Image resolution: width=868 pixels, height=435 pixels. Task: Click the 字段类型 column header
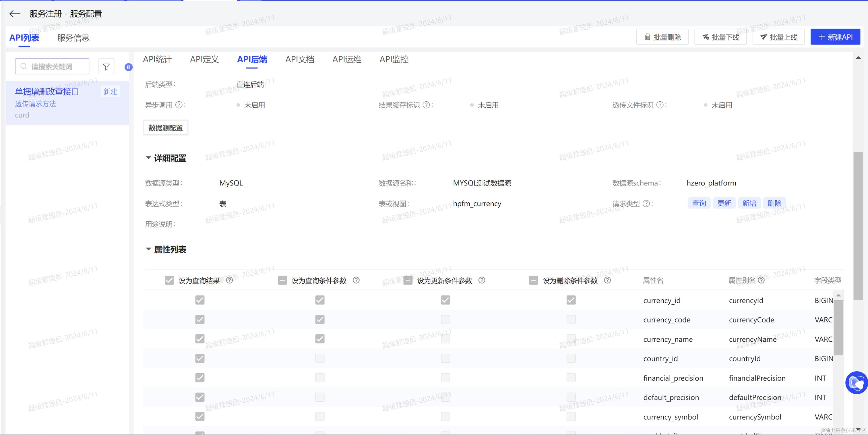pos(828,280)
